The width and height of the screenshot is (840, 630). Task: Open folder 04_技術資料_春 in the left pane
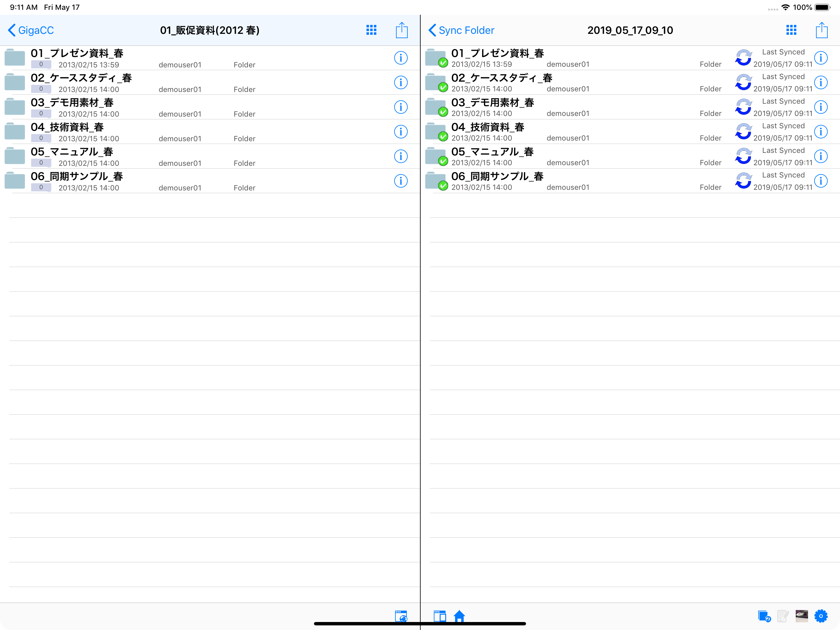210,131
